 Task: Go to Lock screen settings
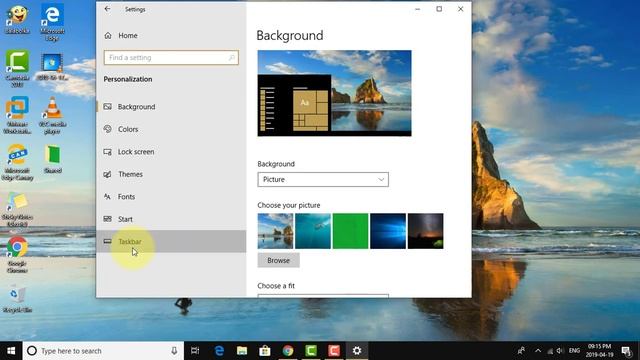[171, 151]
